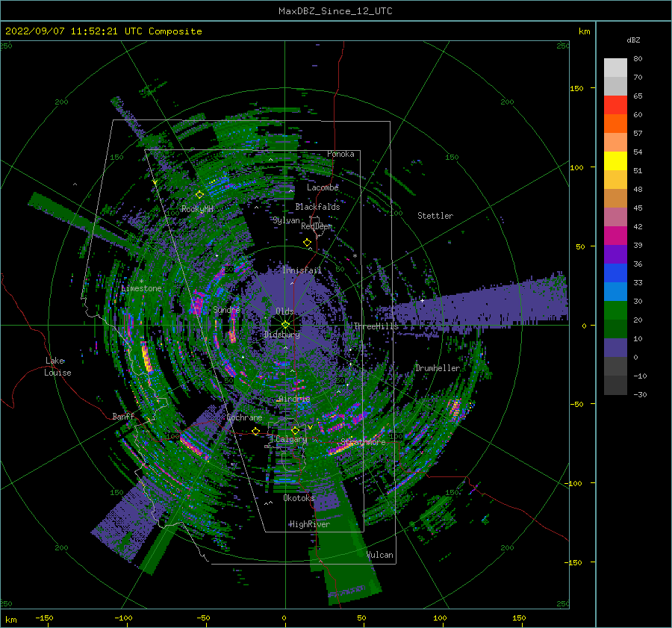Click the yellow diamond marker below RedDeer
The image size is (672, 628).
[x=307, y=242]
